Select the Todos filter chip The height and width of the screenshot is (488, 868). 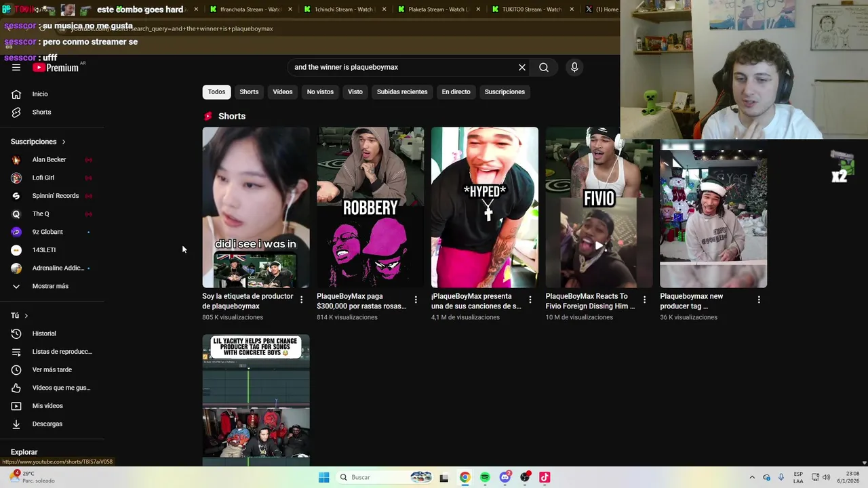coord(216,91)
